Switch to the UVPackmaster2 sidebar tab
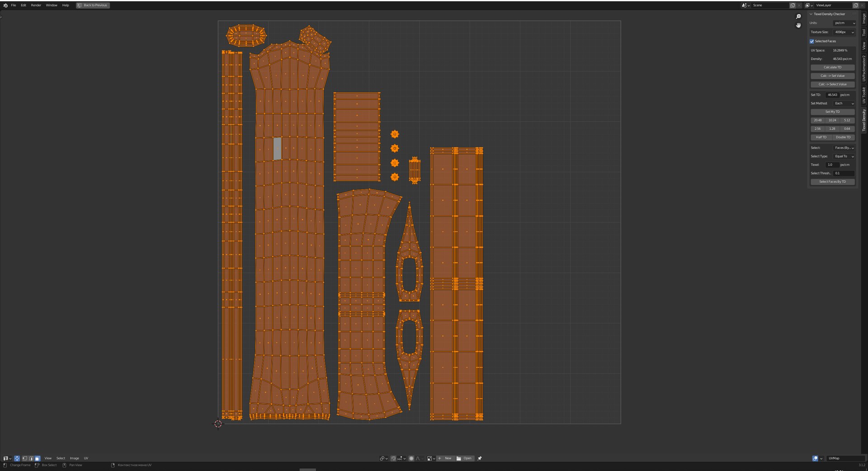 click(864, 68)
